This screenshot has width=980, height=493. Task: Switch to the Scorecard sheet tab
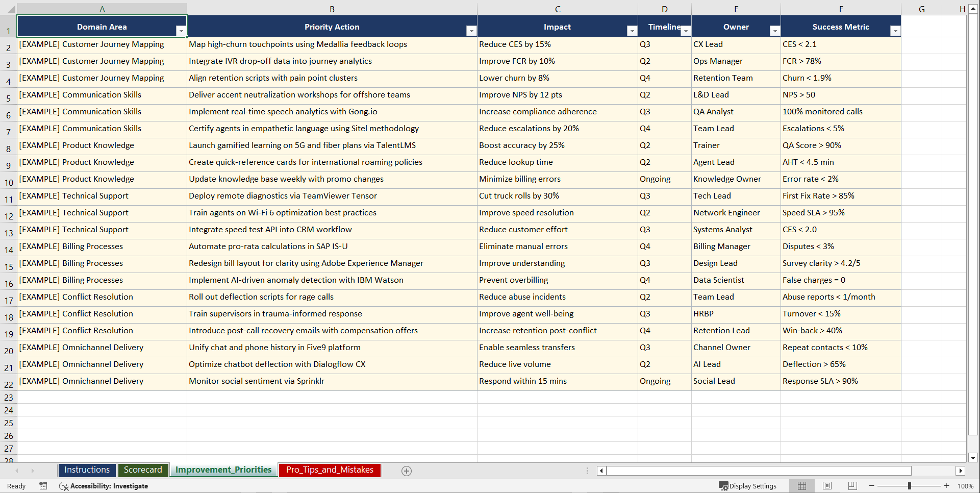coord(143,470)
